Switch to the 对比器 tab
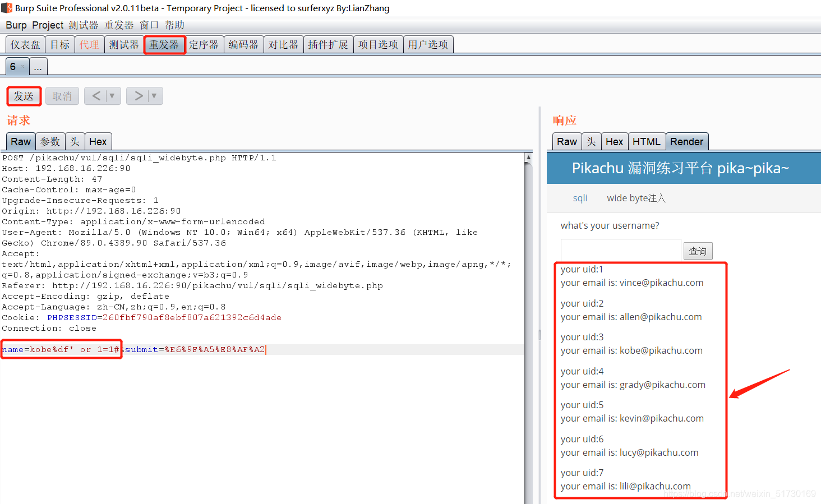821x504 pixels. pyautogui.click(x=283, y=44)
